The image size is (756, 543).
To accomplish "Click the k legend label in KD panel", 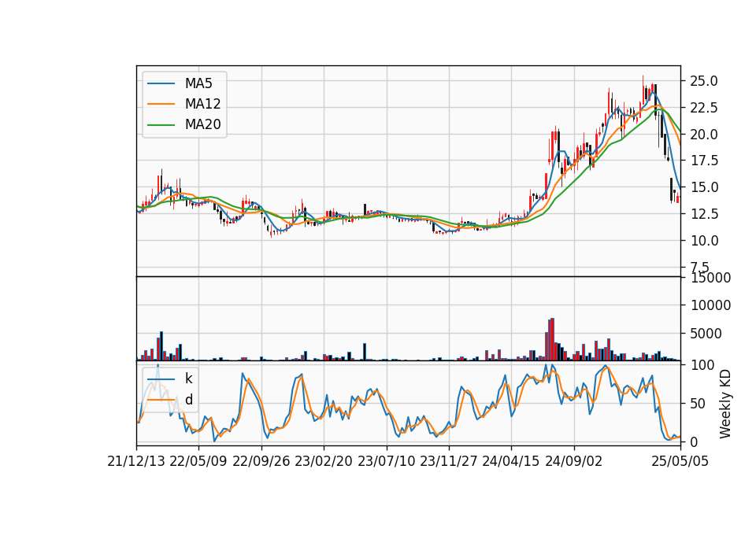I will [x=188, y=379].
